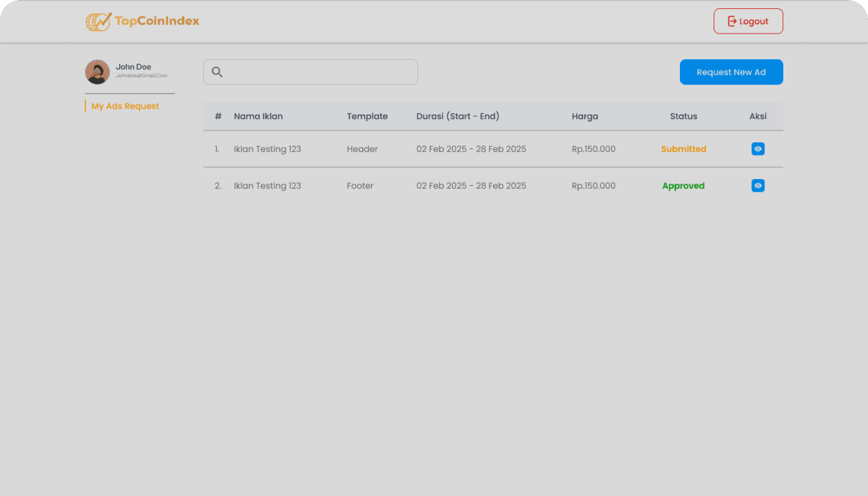Select the first Iklan Testing 123 row
868x496 pixels.
pos(267,149)
